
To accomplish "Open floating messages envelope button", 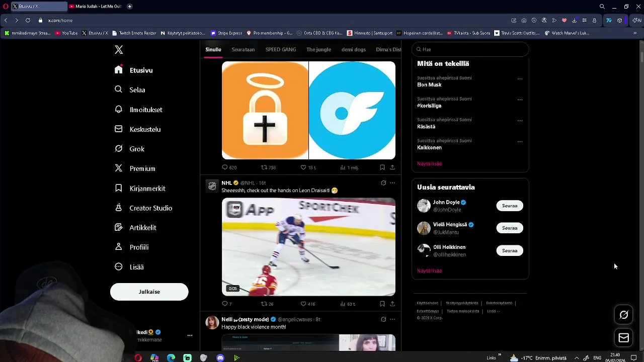I will coord(624,338).
